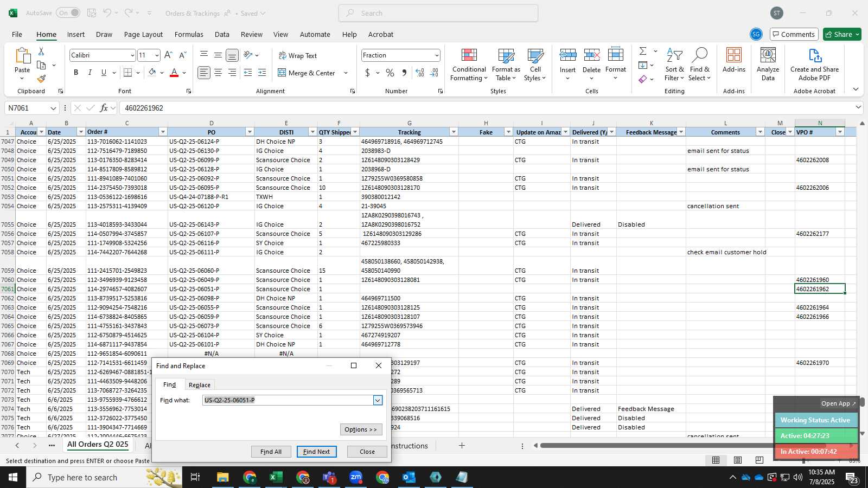Open Format as Table gallery
Viewport: 868px width, 488px height.
(506, 65)
